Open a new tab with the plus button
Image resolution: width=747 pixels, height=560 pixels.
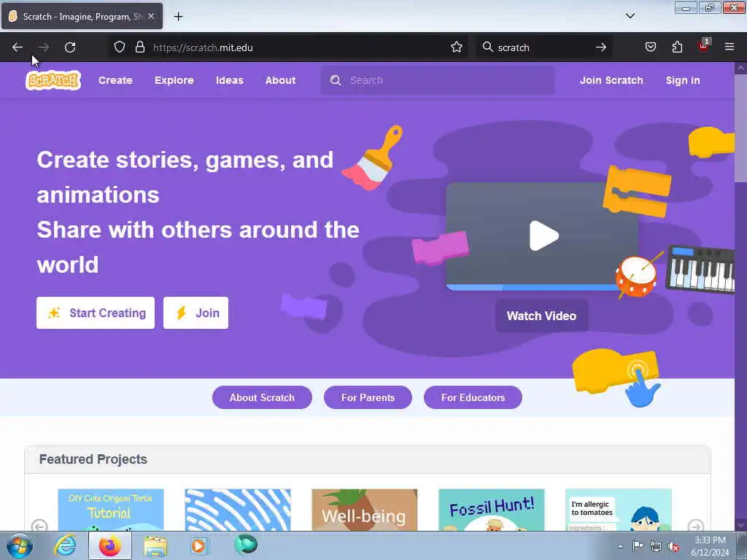[x=178, y=17]
